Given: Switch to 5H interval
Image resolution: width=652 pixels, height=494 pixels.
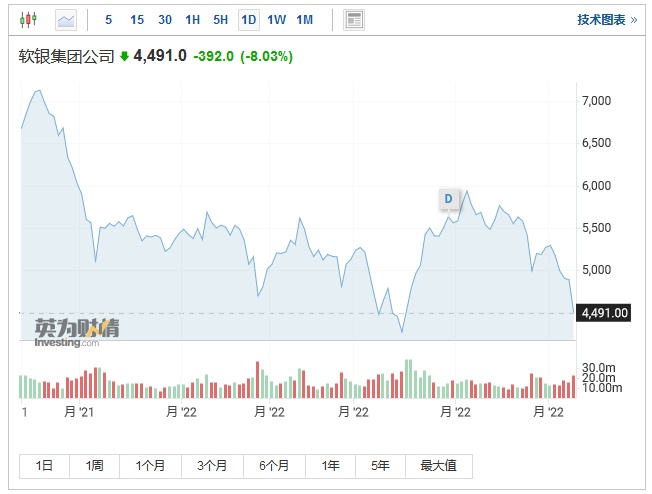Looking at the screenshot, I should pyautogui.click(x=221, y=20).
